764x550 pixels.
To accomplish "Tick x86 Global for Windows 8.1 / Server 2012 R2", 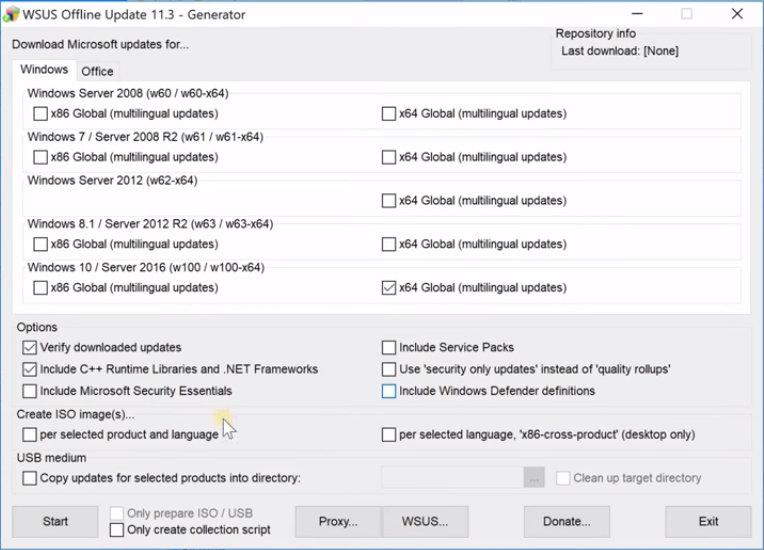I will coord(40,244).
